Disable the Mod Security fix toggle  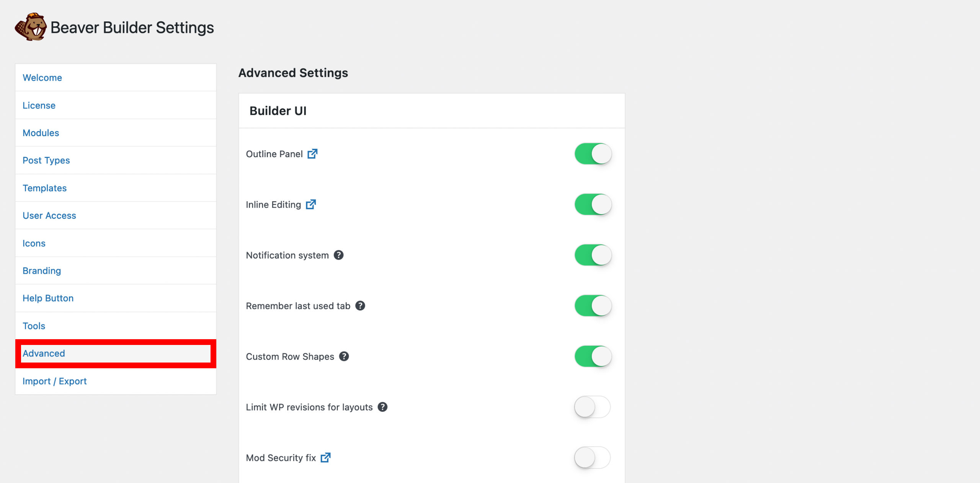coord(592,457)
